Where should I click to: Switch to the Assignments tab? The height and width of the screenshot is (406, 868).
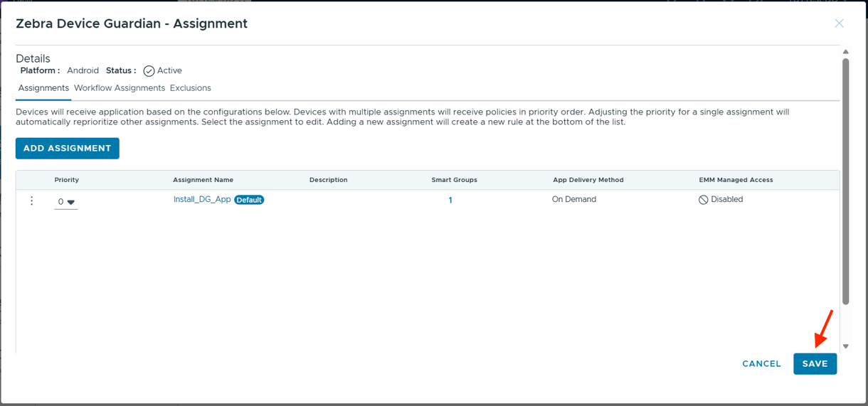click(x=43, y=88)
